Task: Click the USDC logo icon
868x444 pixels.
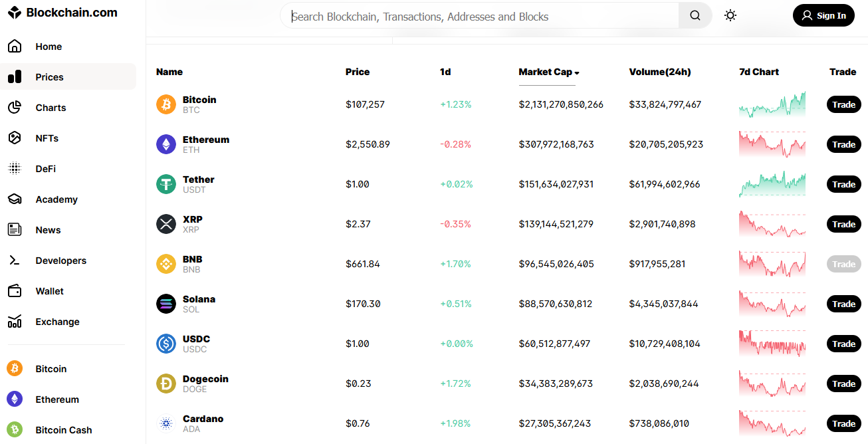Action: (x=166, y=344)
